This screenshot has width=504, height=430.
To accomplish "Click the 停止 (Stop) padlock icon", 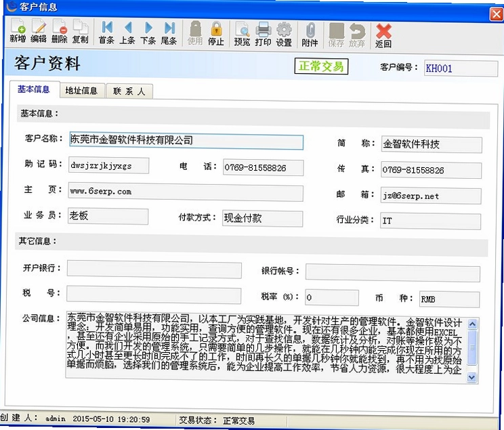I will pyautogui.click(x=216, y=33).
